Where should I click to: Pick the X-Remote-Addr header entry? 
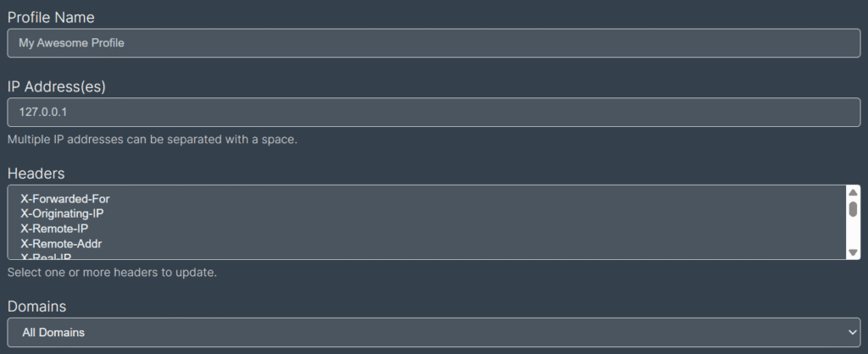(61, 244)
